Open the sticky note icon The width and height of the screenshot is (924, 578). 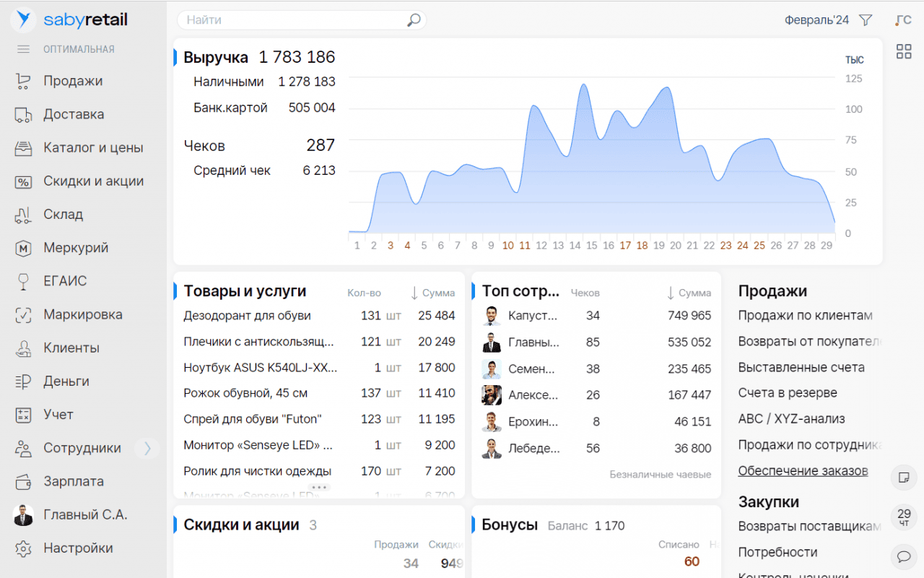click(903, 477)
